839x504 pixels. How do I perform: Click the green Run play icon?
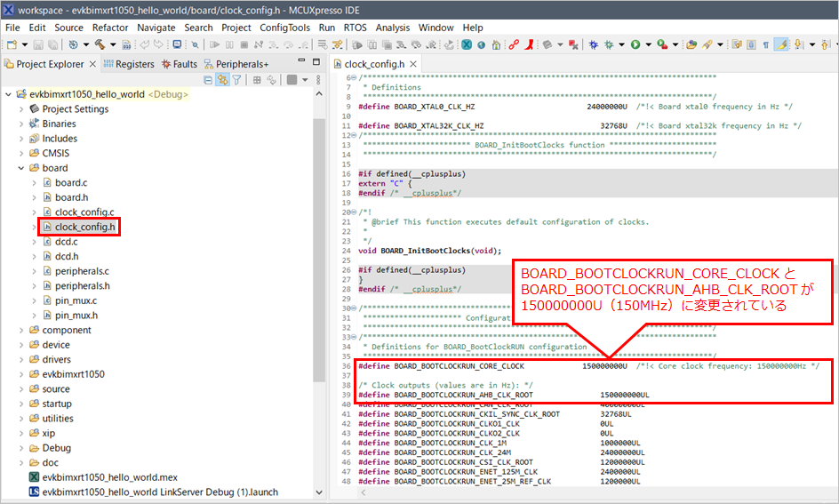tap(635, 45)
